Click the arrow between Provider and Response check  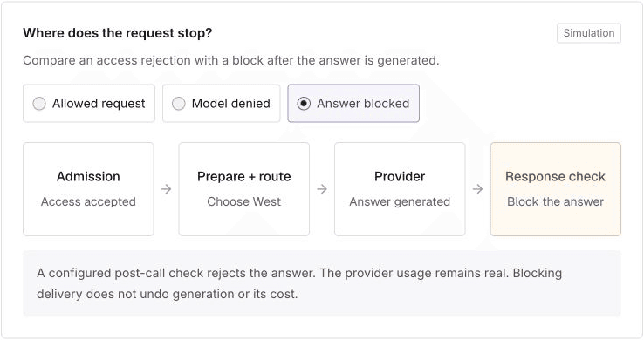click(477, 189)
